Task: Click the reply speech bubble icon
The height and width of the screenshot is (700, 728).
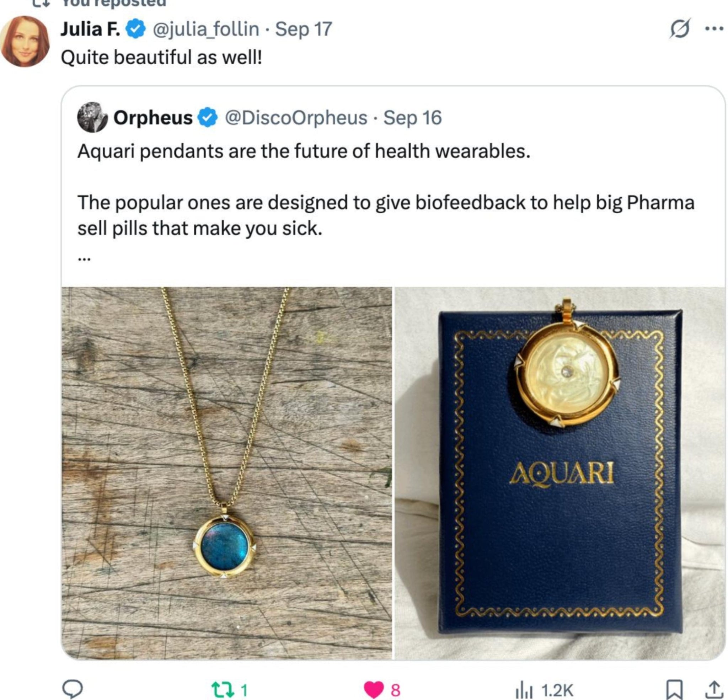Action: pyautogui.click(x=72, y=689)
